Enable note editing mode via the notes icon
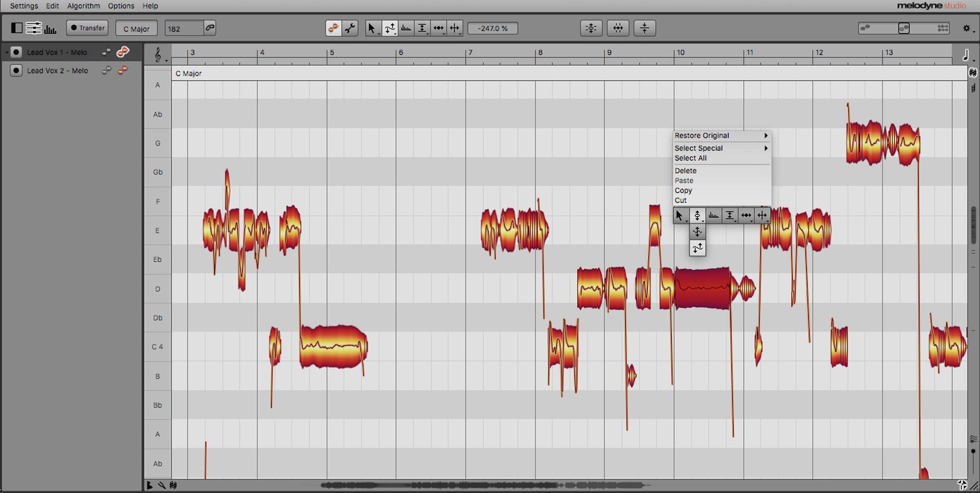 (x=332, y=28)
